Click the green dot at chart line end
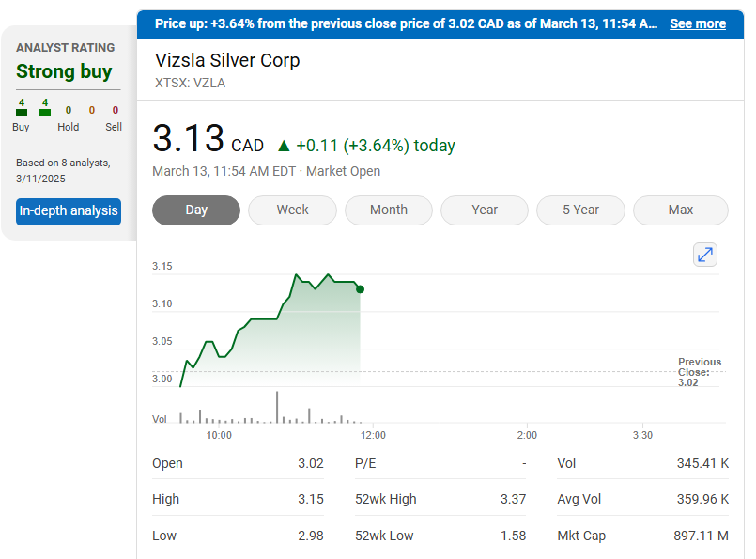 [360, 289]
